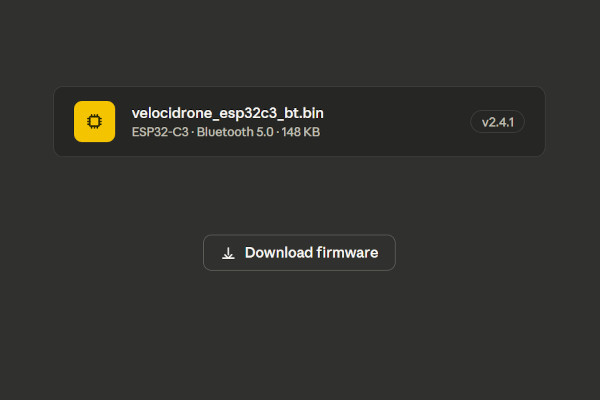This screenshot has width=600, height=400.
Task: Click the download arrow icon
Action: pyautogui.click(x=228, y=253)
